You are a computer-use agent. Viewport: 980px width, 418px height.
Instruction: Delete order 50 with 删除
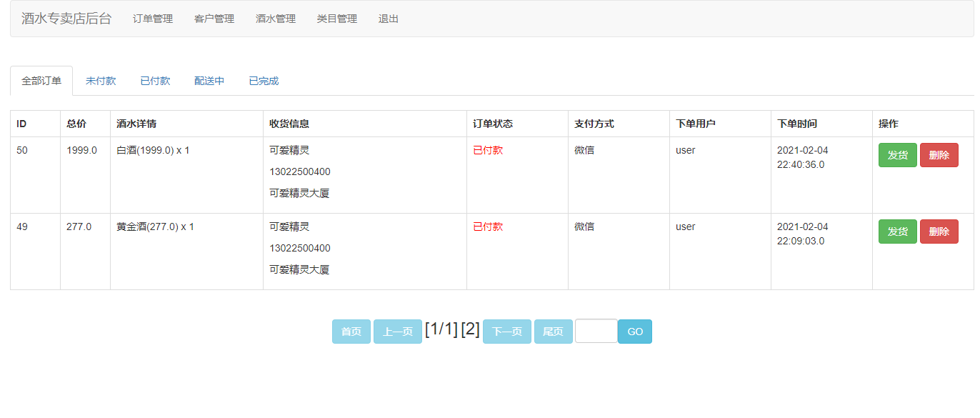pos(939,155)
